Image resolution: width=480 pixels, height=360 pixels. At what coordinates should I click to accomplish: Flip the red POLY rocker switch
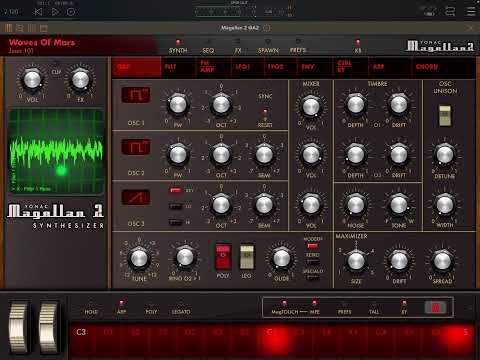coord(223,257)
